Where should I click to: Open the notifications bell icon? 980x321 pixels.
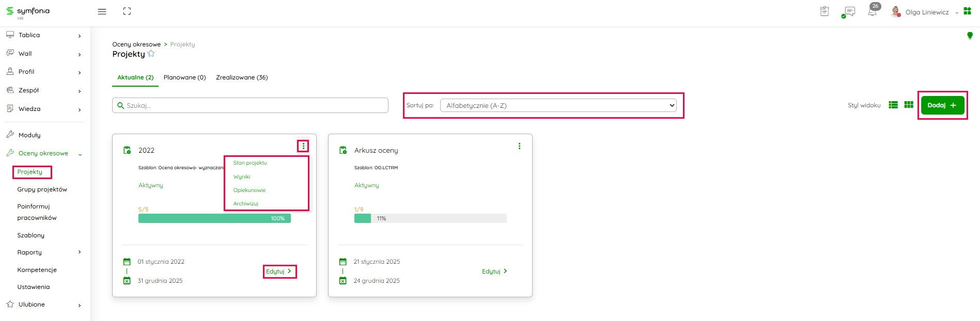click(x=873, y=12)
